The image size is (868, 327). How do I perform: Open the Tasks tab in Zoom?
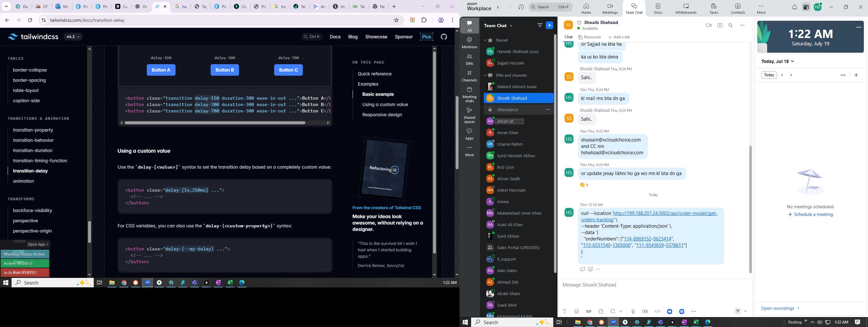point(714,8)
